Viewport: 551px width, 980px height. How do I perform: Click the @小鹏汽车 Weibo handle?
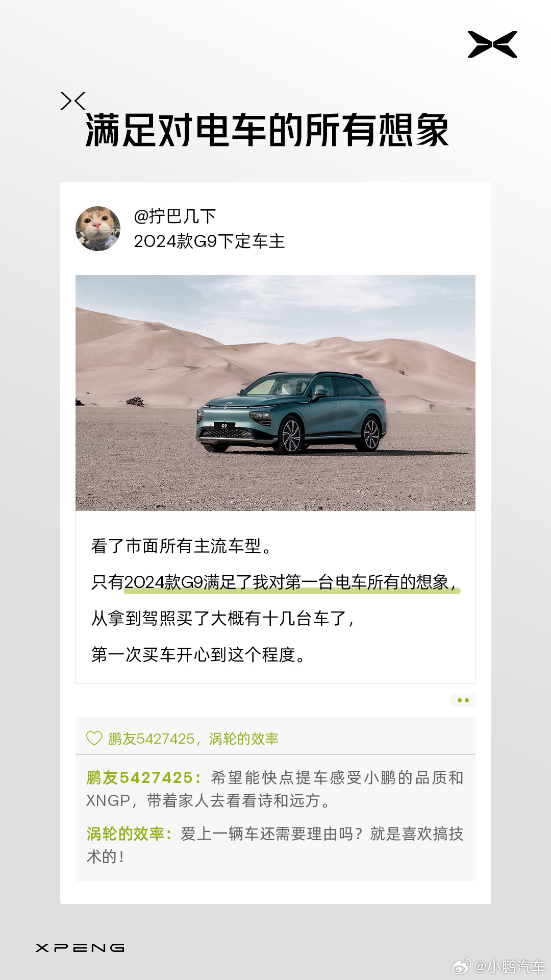click(509, 967)
